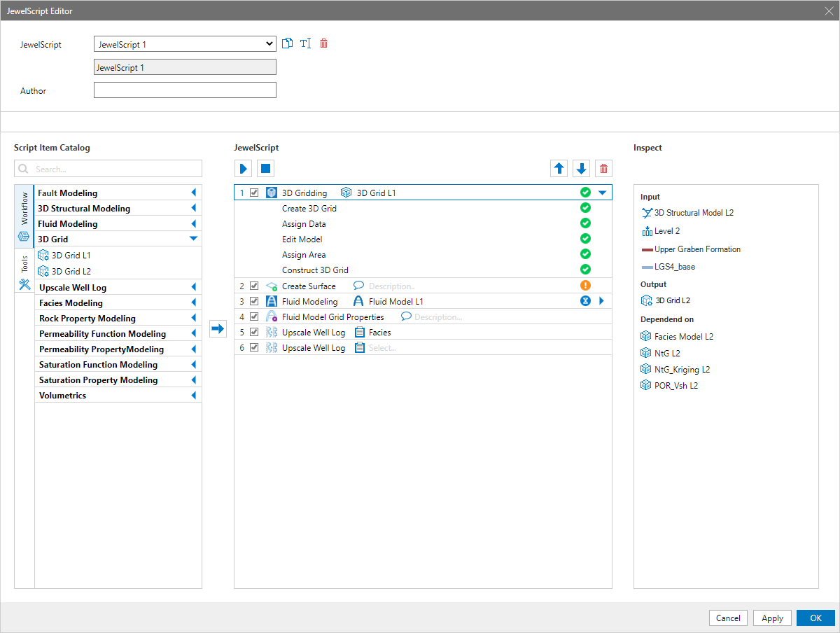
Task: Click the rename JewelScript icon
Action: [x=305, y=43]
